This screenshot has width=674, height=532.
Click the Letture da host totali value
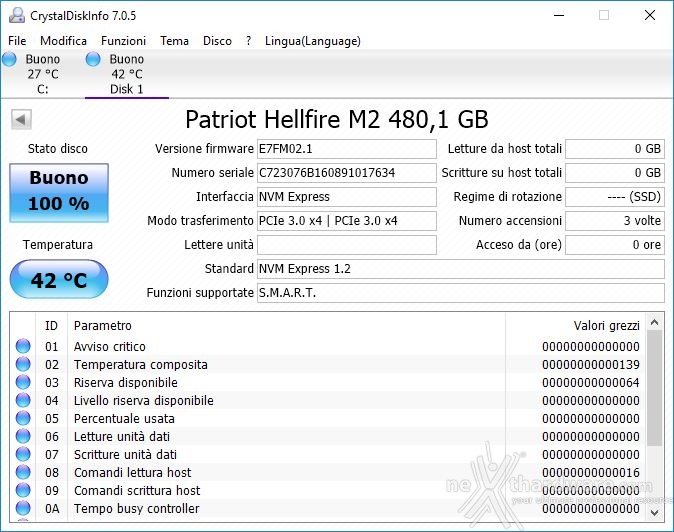click(x=615, y=149)
